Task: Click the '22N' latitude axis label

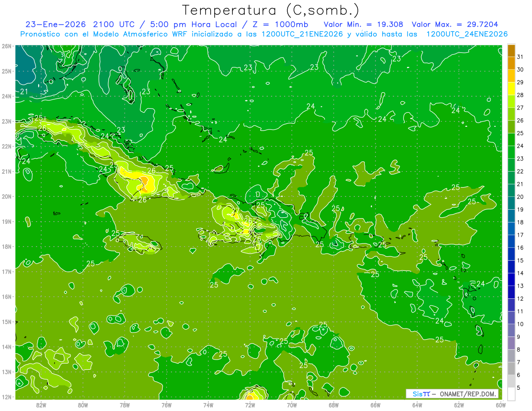Action: tap(6, 146)
